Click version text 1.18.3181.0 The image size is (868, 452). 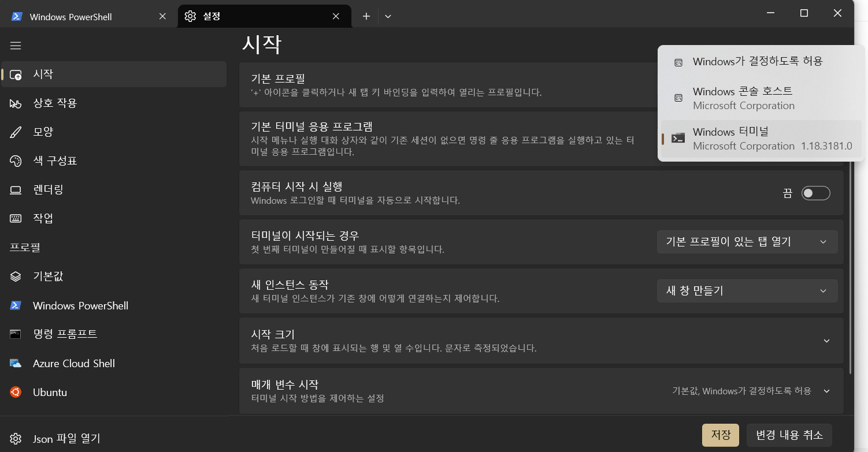click(826, 146)
